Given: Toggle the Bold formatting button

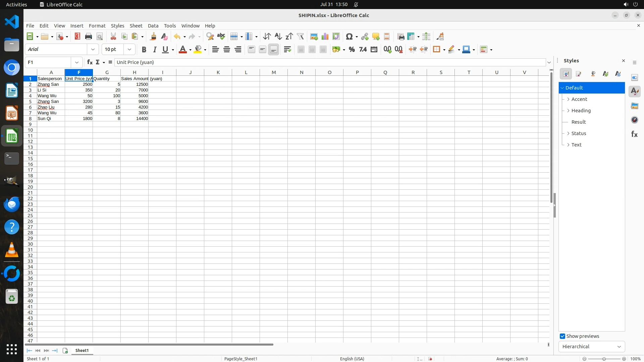Looking at the screenshot, I should tap(144, 50).
